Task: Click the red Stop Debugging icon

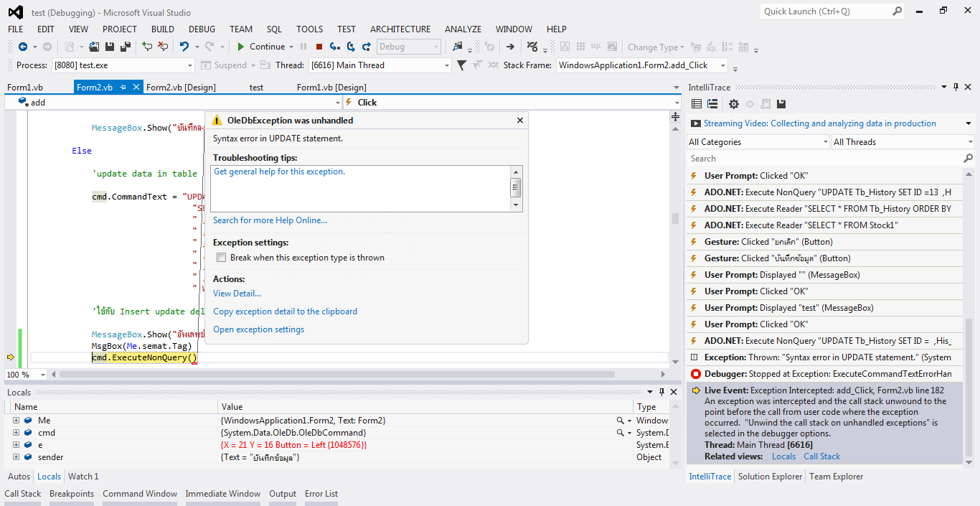Action: point(319,47)
